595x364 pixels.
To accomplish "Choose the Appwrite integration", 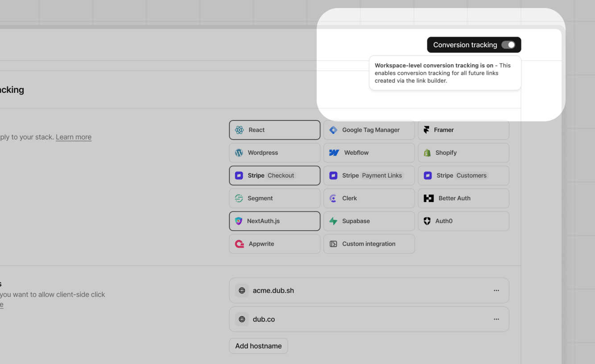I will pyautogui.click(x=275, y=244).
